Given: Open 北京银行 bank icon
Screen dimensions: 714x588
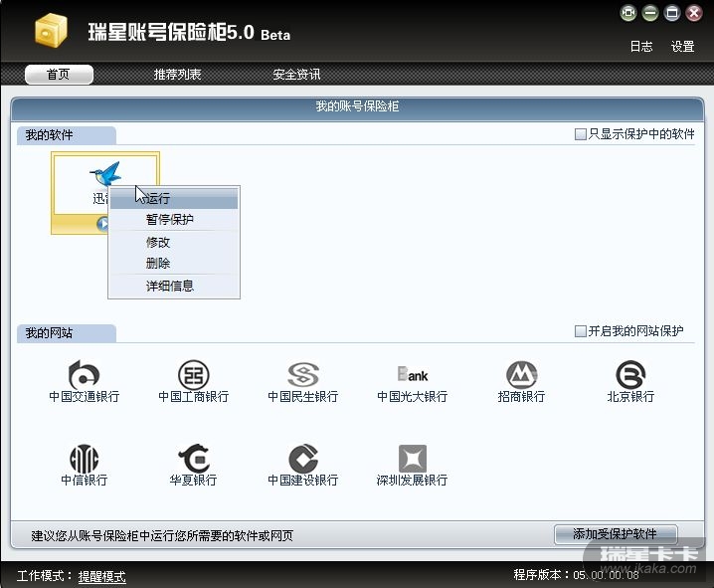Looking at the screenshot, I should [630, 374].
